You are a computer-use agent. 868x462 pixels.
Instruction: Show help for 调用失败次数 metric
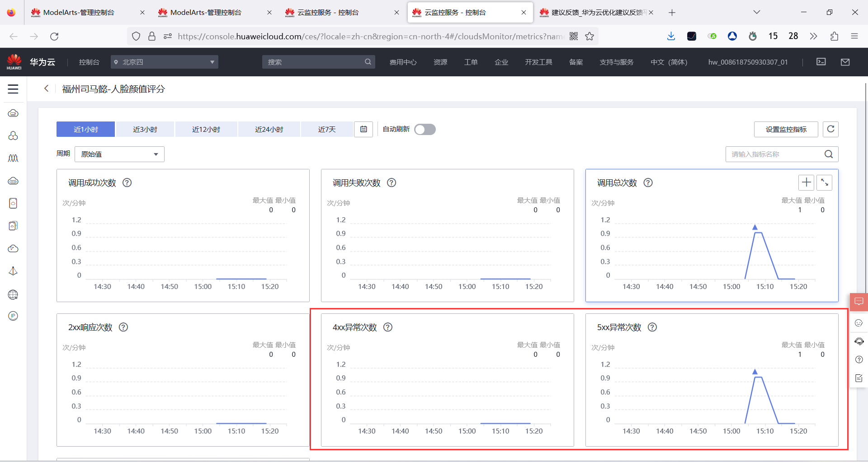(x=392, y=183)
